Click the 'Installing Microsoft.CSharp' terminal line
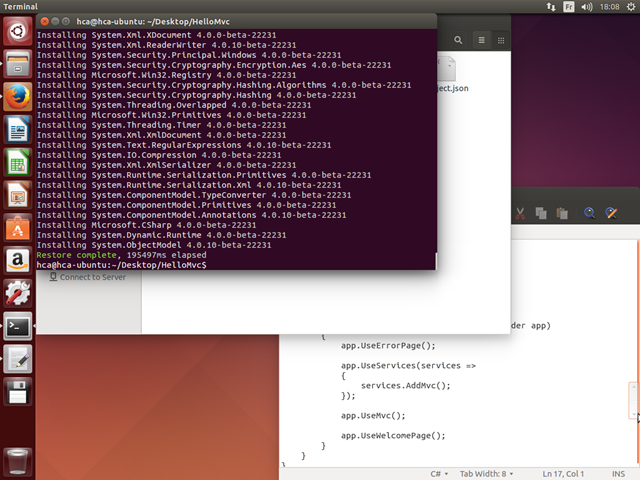The height and width of the screenshot is (480, 640). (x=146, y=225)
